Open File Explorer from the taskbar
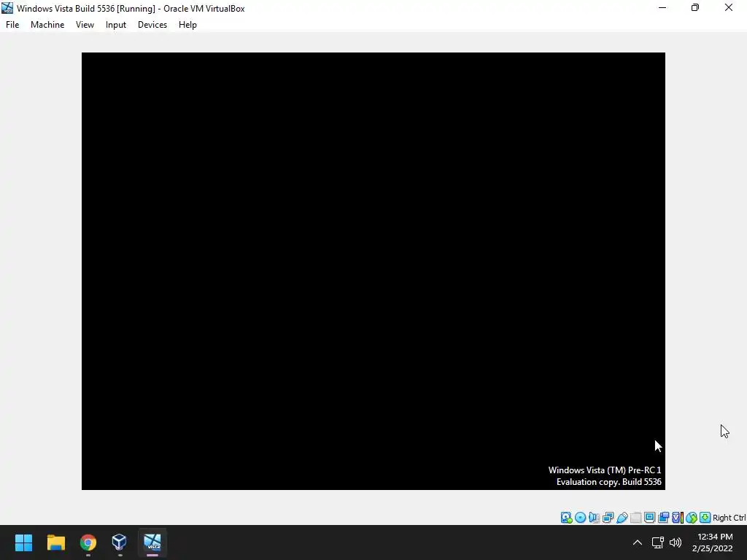 tap(55, 542)
